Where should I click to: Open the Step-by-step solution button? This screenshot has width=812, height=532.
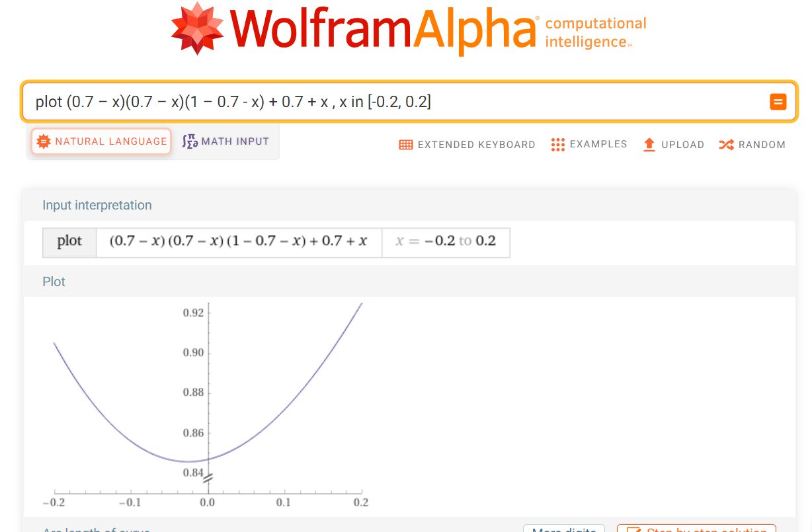[696, 528]
